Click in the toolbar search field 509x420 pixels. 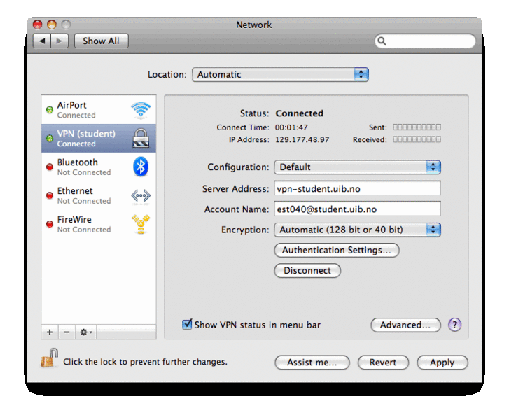pyautogui.click(x=425, y=41)
